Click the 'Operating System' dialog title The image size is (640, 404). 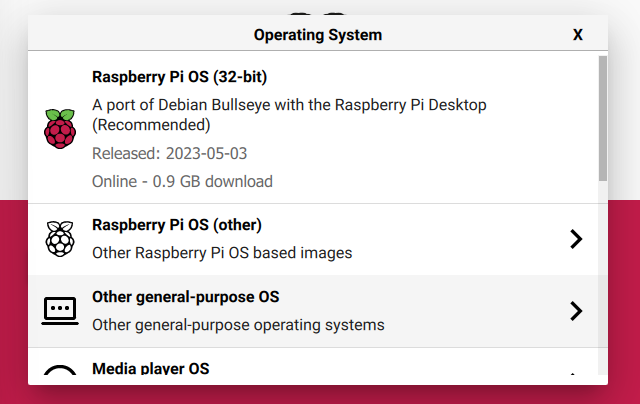pyautogui.click(x=318, y=35)
